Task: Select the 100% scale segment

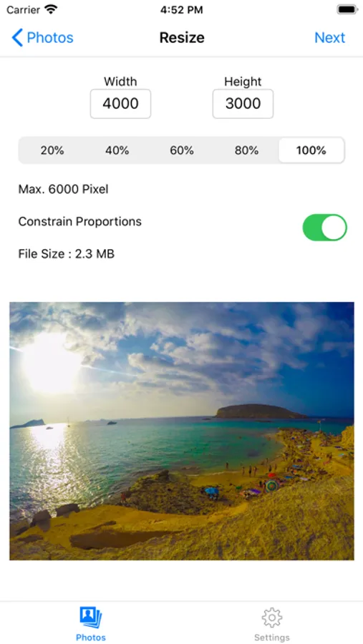Action: pyautogui.click(x=311, y=150)
